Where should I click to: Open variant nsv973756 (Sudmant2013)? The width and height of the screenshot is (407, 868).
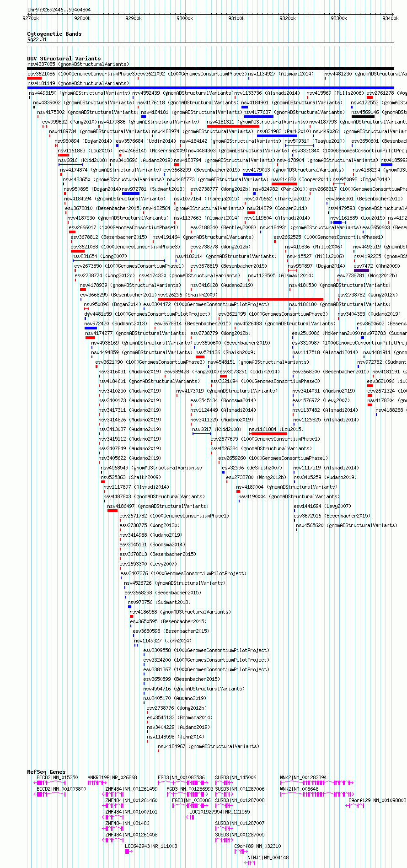(x=159, y=602)
